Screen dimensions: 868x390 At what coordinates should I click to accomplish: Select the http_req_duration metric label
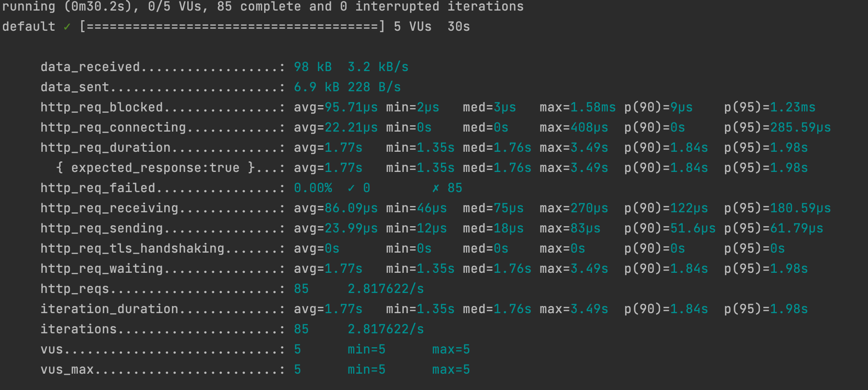105,148
